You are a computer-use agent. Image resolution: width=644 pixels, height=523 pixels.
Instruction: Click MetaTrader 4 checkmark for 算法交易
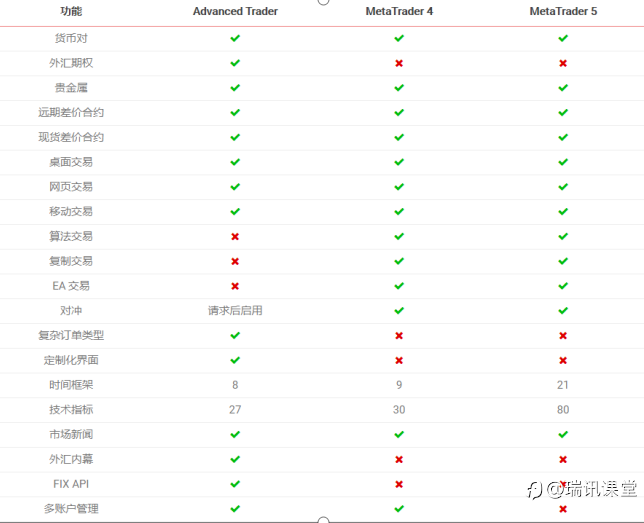399,236
